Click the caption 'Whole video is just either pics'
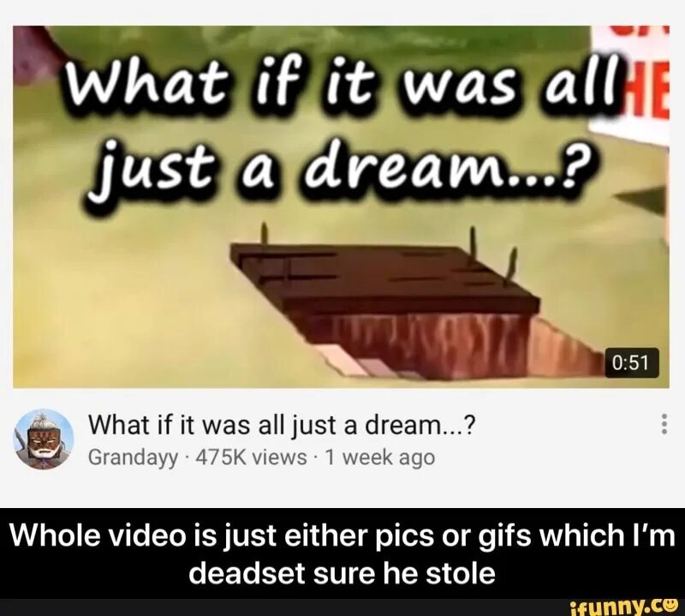Screen dimensions: 685x616 (x=223, y=535)
